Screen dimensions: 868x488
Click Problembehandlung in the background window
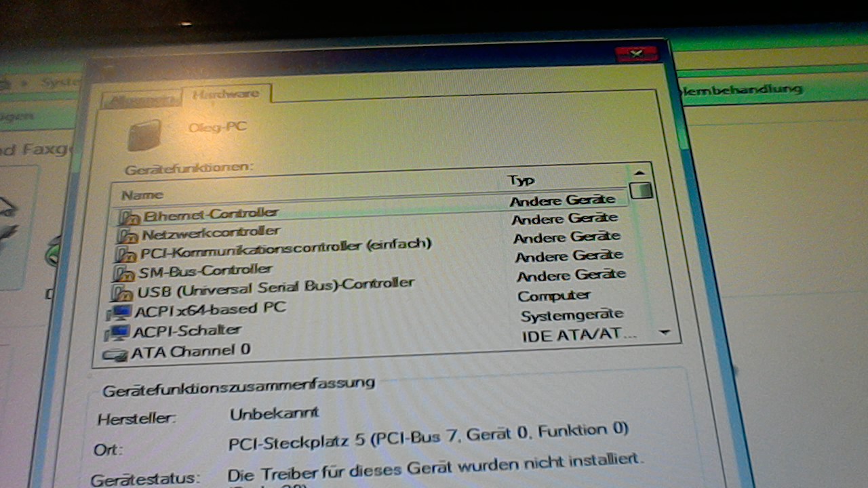coord(743,89)
